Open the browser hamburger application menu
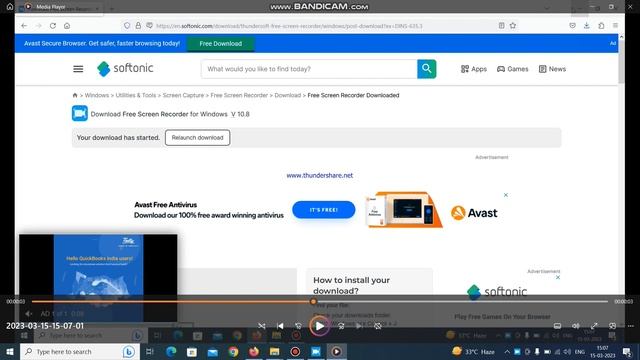640x360 pixels. (x=616, y=26)
